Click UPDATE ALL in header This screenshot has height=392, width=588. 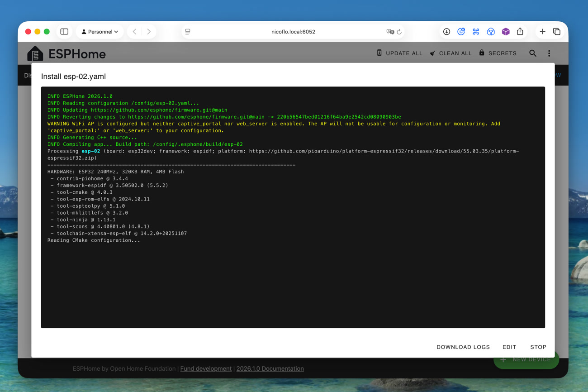(x=399, y=53)
